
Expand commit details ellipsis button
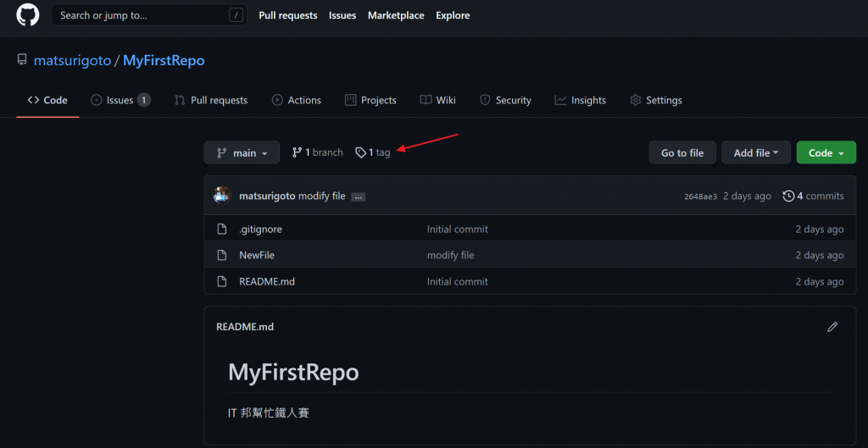pos(359,196)
